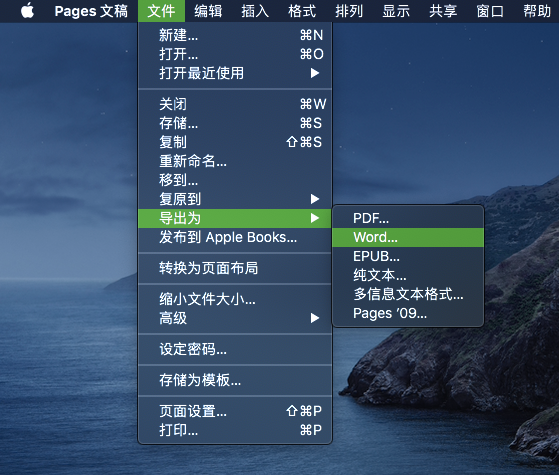This screenshot has height=475, width=559.
Task: Open the 排列 menu
Action: pyautogui.click(x=349, y=11)
